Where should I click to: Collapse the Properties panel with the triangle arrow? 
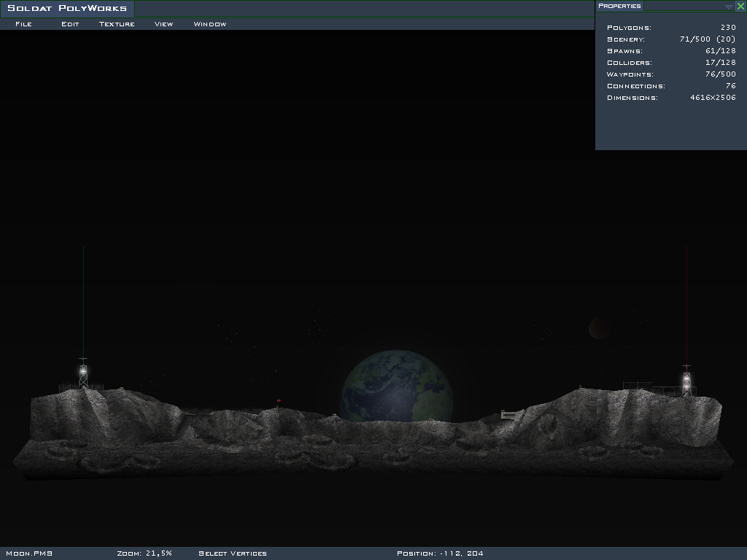pyautogui.click(x=729, y=7)
